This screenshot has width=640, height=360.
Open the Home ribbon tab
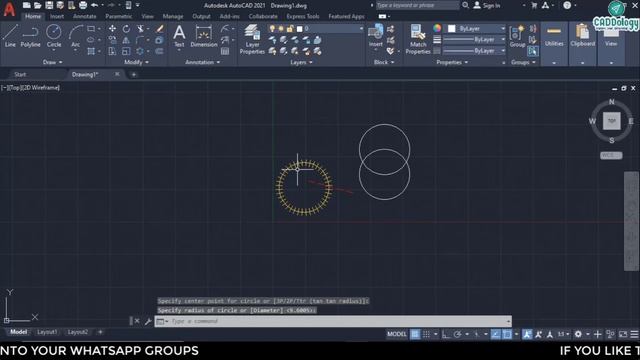click(x=33, y=16)
